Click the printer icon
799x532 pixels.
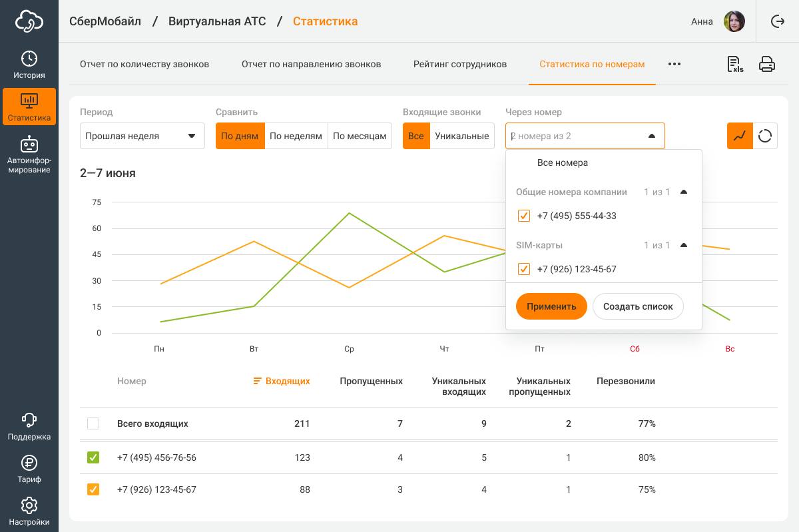point(767,64)
